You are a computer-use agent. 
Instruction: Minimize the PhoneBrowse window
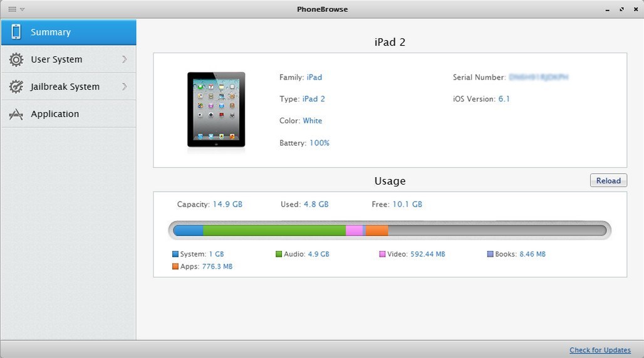[x=608, y=9]
